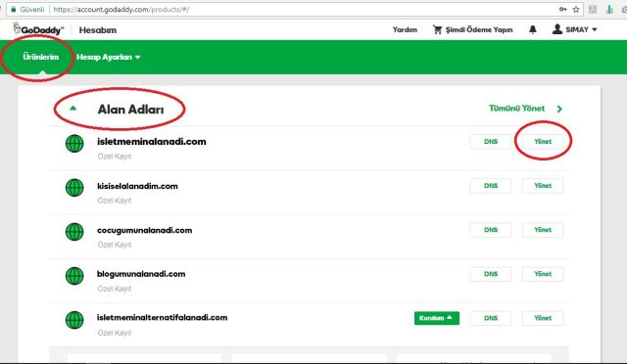Image resolution: width=627 pixels, height=364 pixels.
Task: Click the browser address bar URL
Action: (x=121, y=9)
